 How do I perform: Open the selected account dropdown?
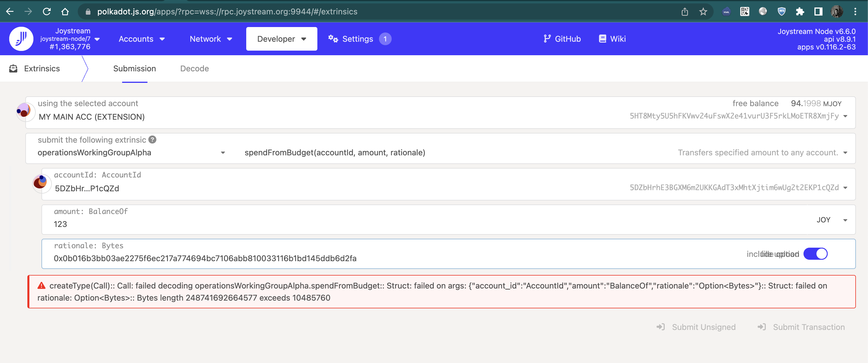845,116
